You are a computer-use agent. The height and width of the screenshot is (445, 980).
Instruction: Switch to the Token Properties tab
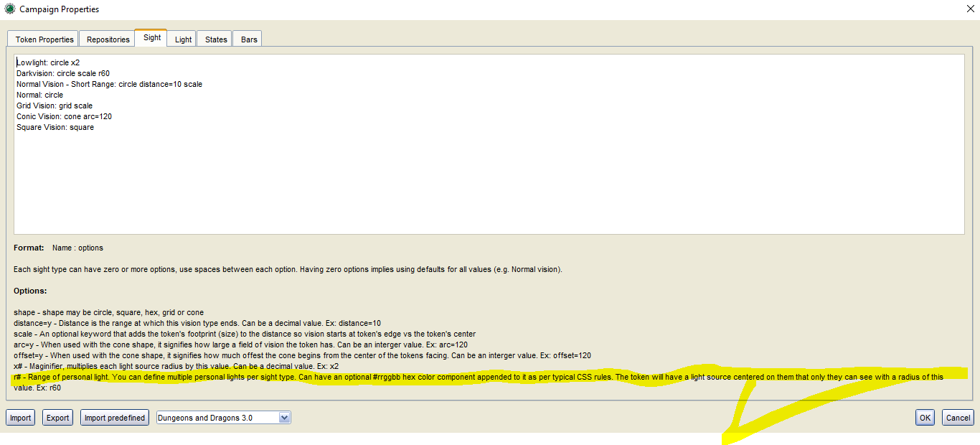(x=42, y=39)
